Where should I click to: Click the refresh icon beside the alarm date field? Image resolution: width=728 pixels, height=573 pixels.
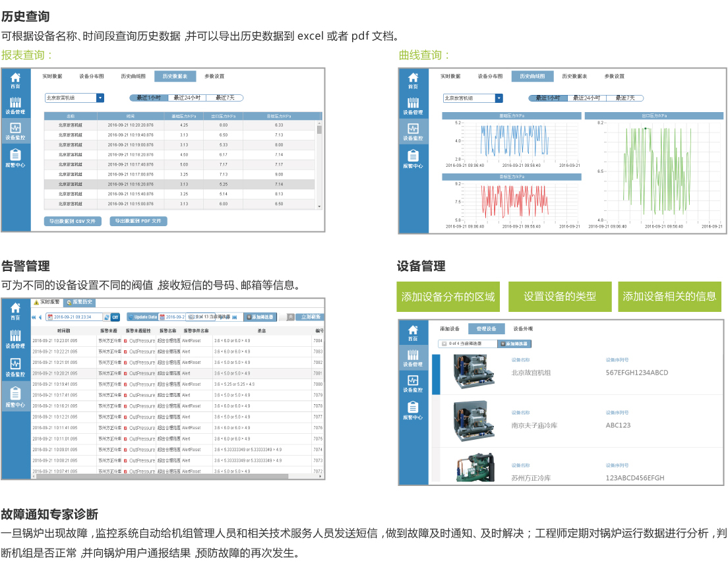(107, 317)
